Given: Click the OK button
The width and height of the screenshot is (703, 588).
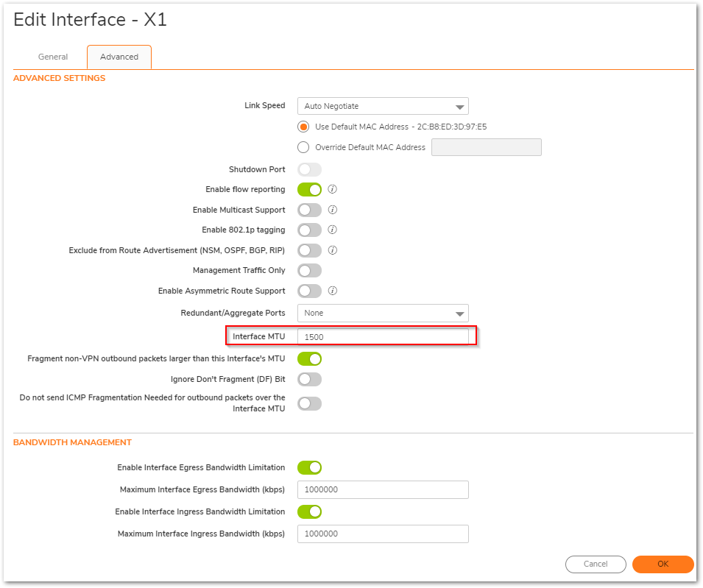Looking at the screenshot, I should (663, 564).
